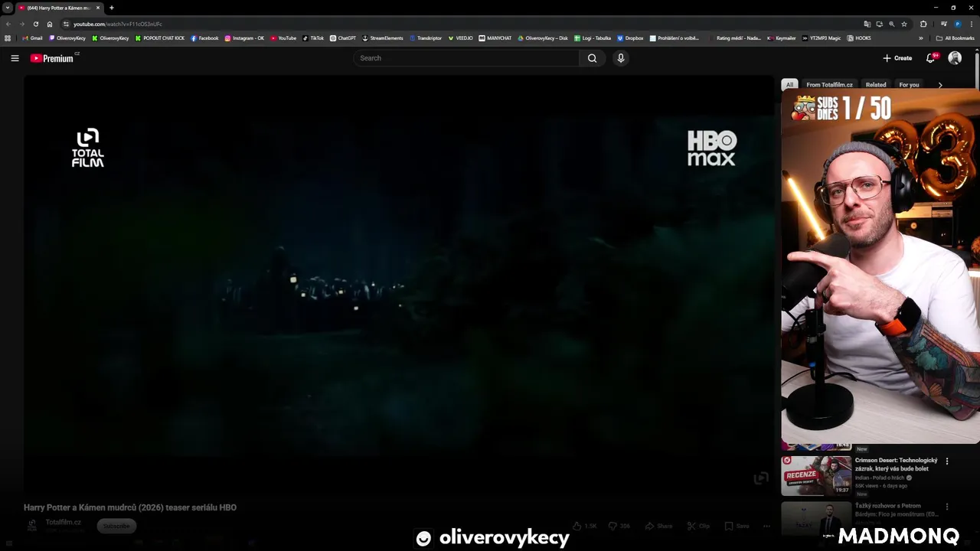Open the All Bookmarks folder
The height and width of the screenshot is (551, 980).
[x=955, y=37]
